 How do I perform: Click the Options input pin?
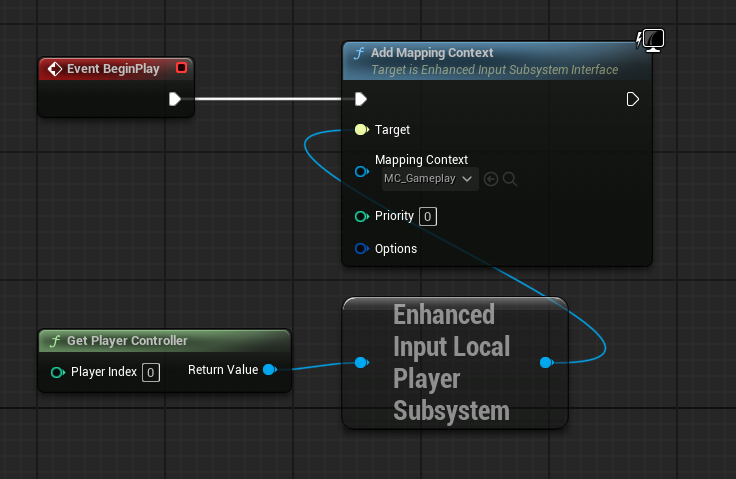click(x=361, y=249)
